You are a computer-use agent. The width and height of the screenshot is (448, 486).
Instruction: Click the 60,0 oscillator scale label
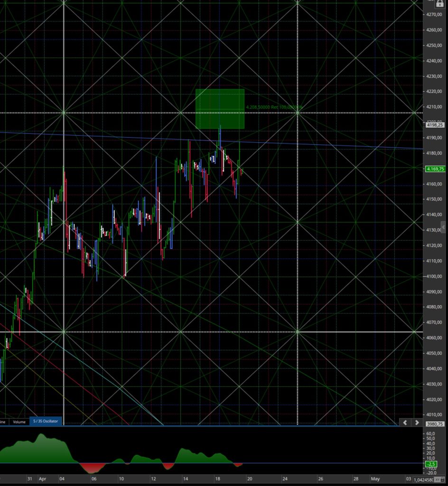430,434
